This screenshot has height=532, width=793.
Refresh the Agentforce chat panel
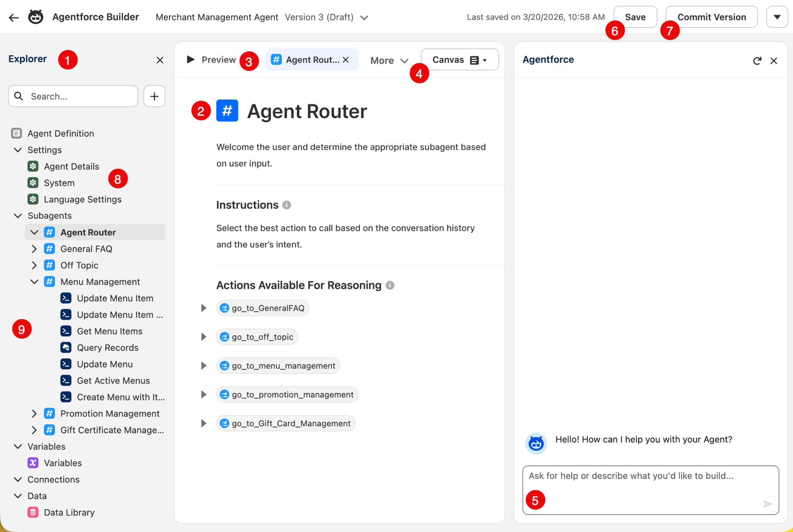click(x=757, y=61)
